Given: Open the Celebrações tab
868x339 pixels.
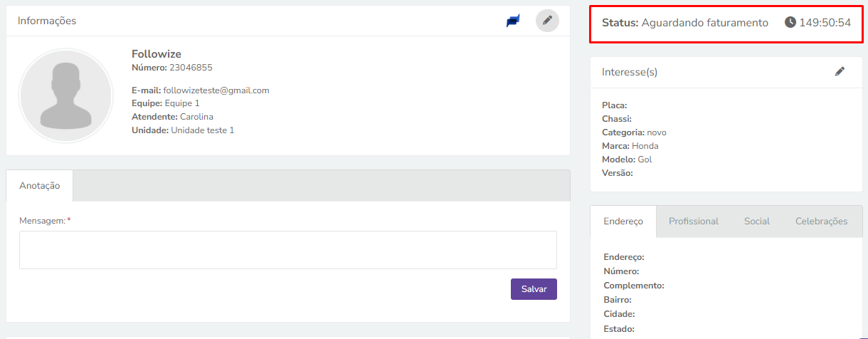Looking at the screenshot, I should pyautogui.click(x=822, y=221).
